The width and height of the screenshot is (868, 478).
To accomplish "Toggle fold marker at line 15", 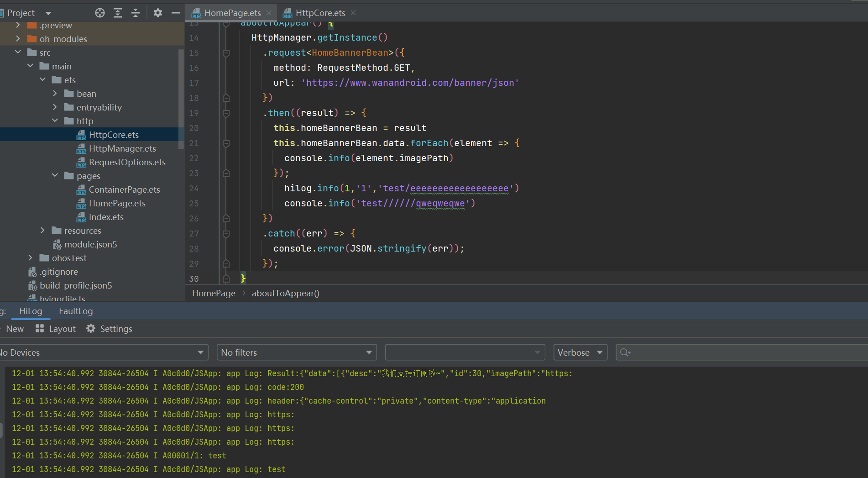I will (226, 53).
